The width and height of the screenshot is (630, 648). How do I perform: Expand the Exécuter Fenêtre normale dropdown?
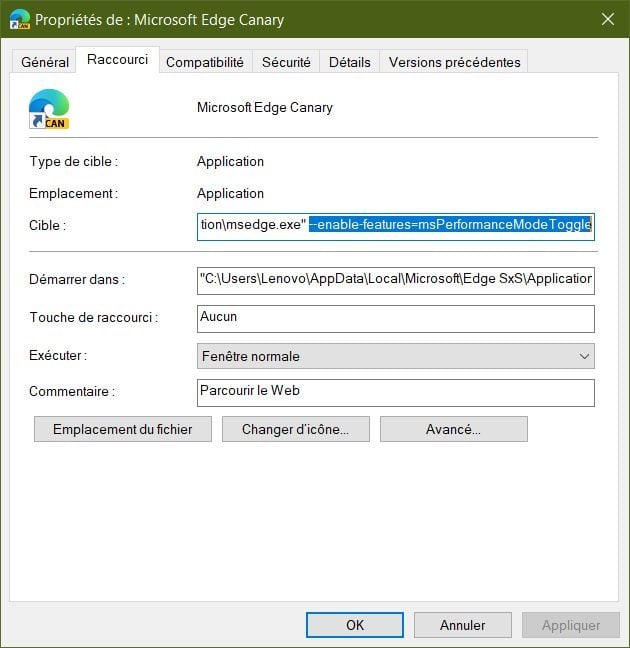[396, 356]
